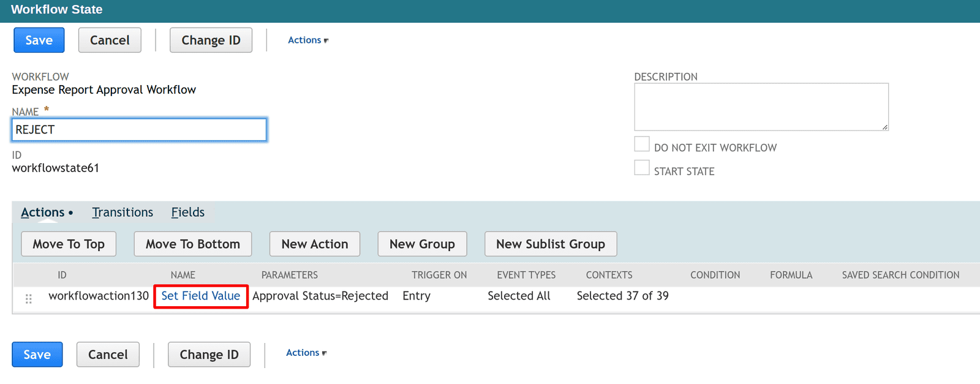Image resolution: width=980 pixels, height=384 pixels.
Task: Click the FORMULA column header
Action: (791, 275)
